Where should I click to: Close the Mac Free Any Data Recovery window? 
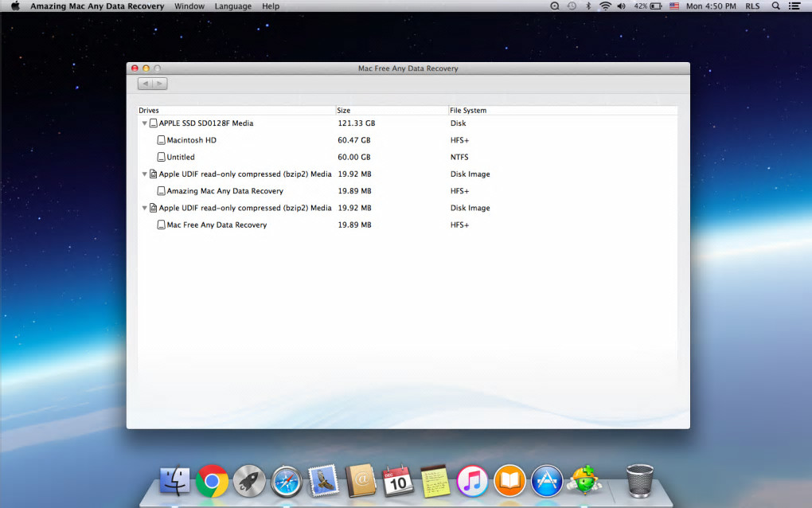click(135, 68)
